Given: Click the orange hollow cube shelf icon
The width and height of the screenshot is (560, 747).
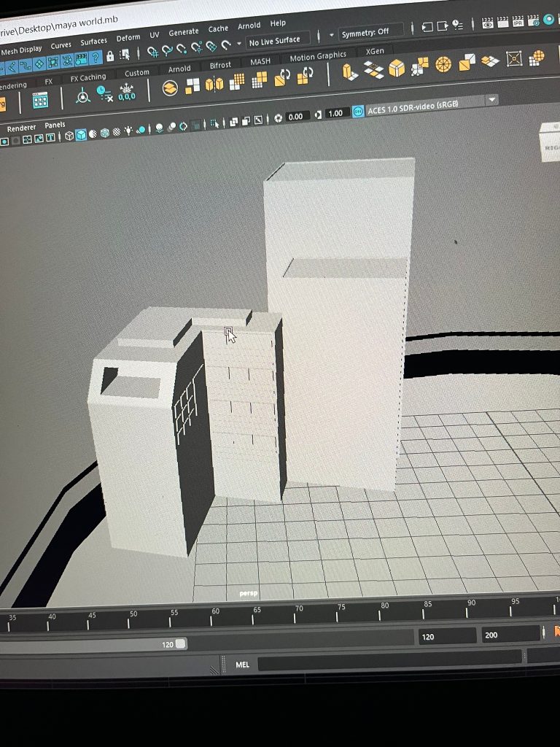Looking at the screenshot, I should coord(396,68).
